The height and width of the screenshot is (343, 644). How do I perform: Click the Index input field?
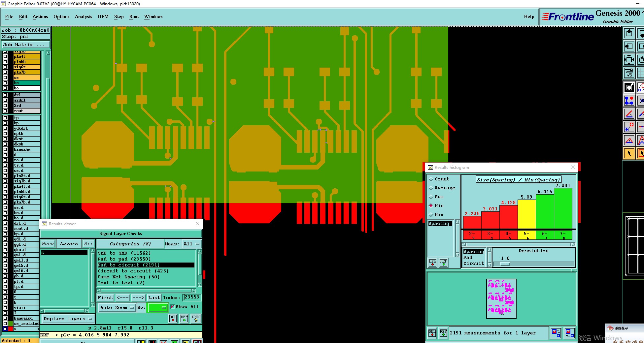click(x=192, y=297)
